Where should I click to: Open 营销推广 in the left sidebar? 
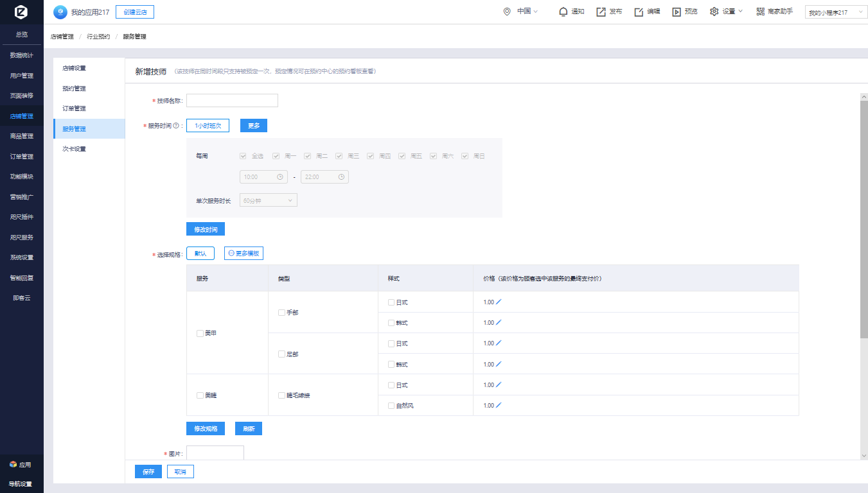point(22,196)
